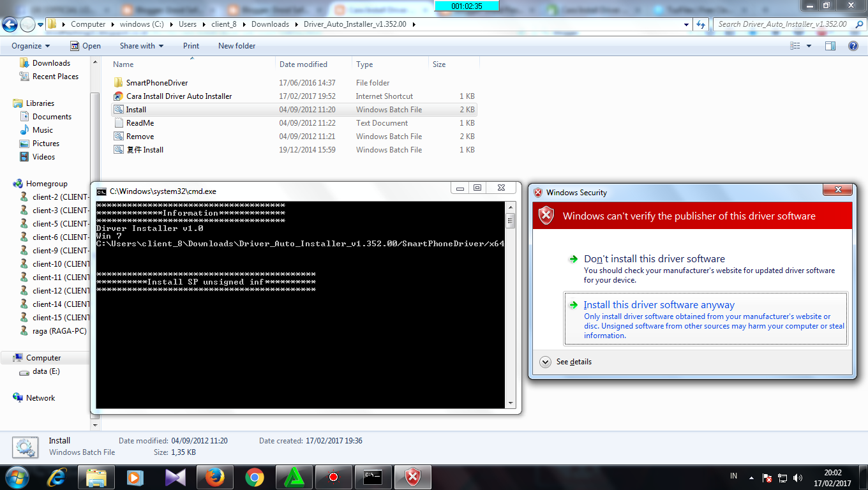This screenshot has height=490, width=868.
Task: Open Google Chrome from the taskbar
Action: [254, 477]
